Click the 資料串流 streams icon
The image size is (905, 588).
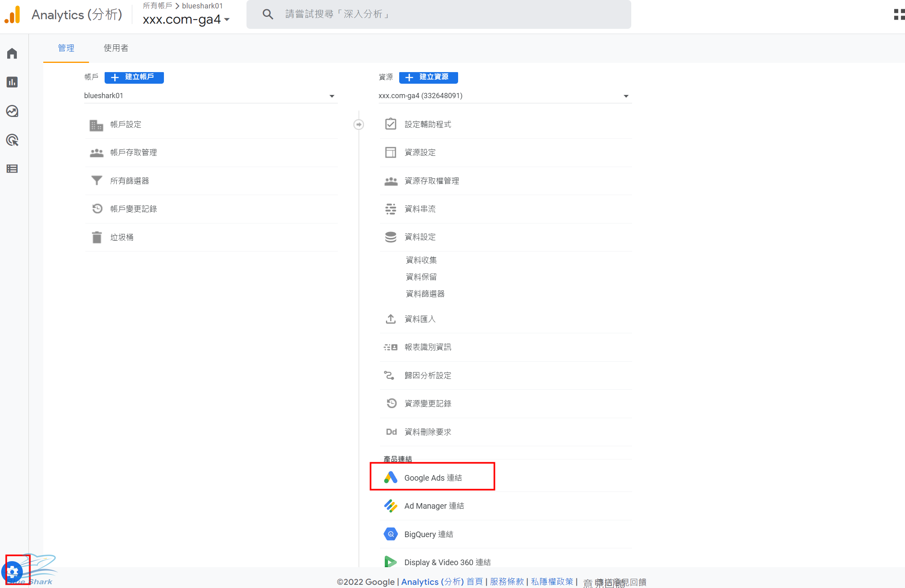pyautogui.click(x=391, y=209)
